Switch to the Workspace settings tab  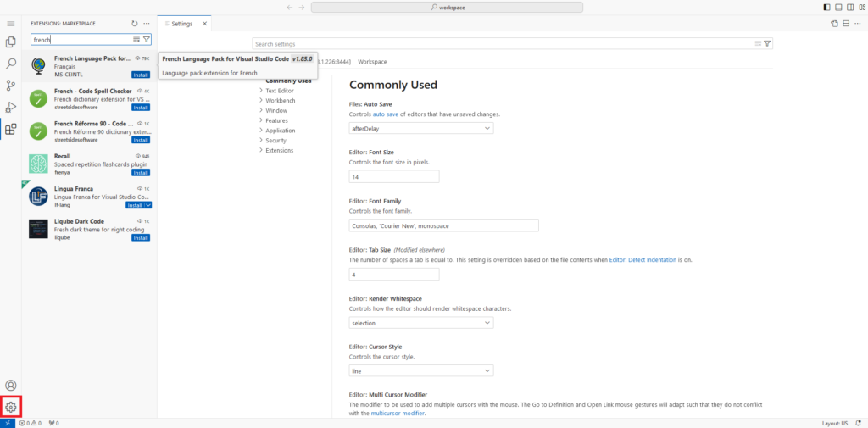click(372, 62)
